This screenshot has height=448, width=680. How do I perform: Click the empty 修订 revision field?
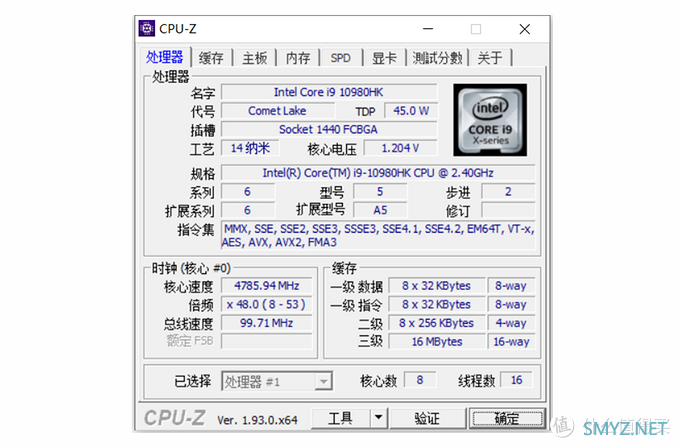(508, 210)
